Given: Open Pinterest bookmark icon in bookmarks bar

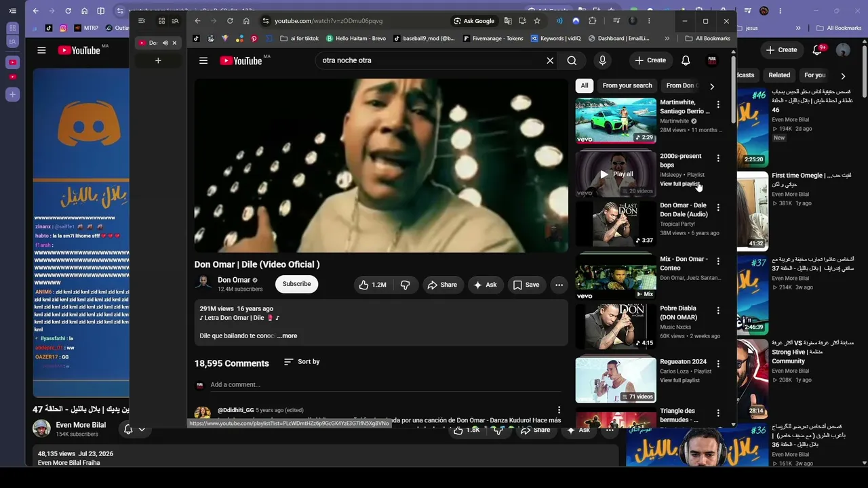Looking at the screenshot, I should point(254,39).
